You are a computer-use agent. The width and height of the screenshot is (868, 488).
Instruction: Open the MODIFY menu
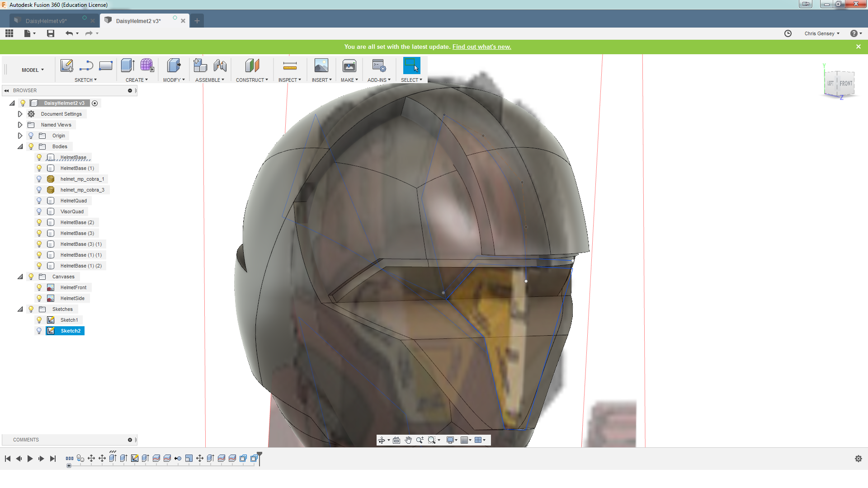pyautogui.click(x=174, y=80)
